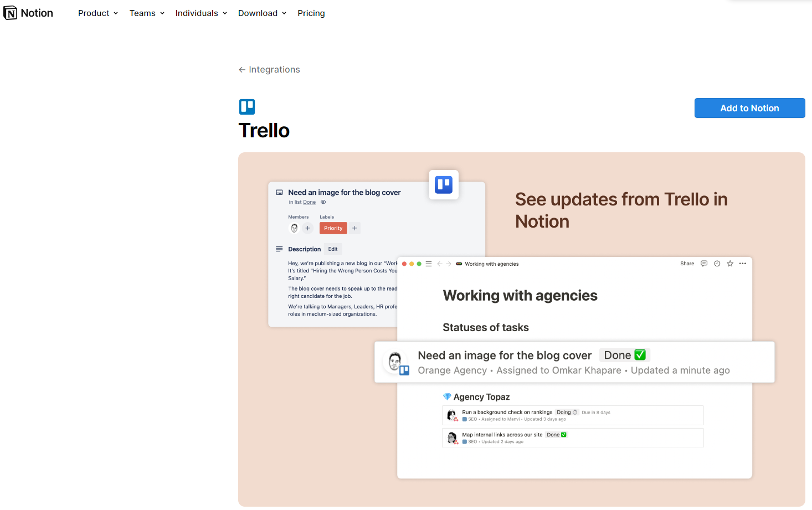This screenshot has width=812, height=510.
Task: Click the back arrow beside Integrations
Action: pos(242,70)
